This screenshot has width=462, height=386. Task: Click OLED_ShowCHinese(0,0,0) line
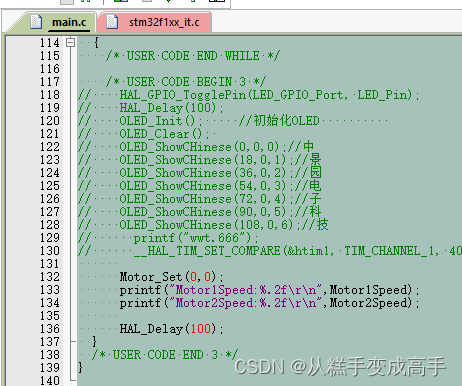pyautogui.click(x=196, y=147)
